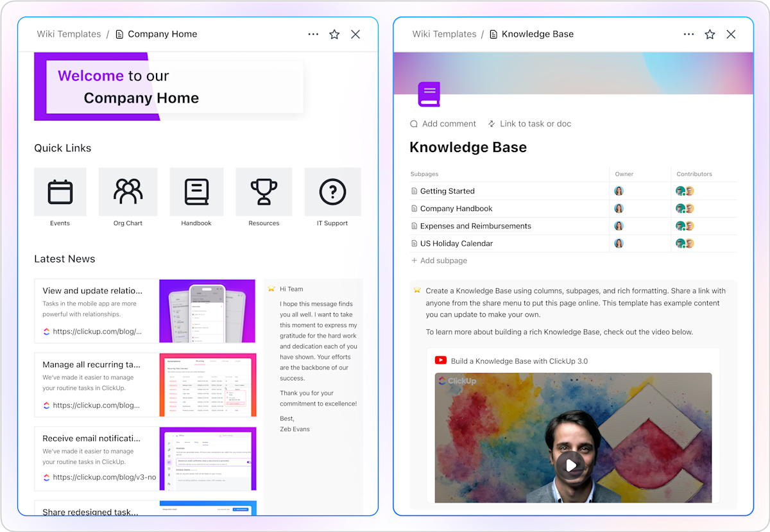770x532 pixels.
Task: Click the YouTube icon beside the video title
Action: pos(440,361)
